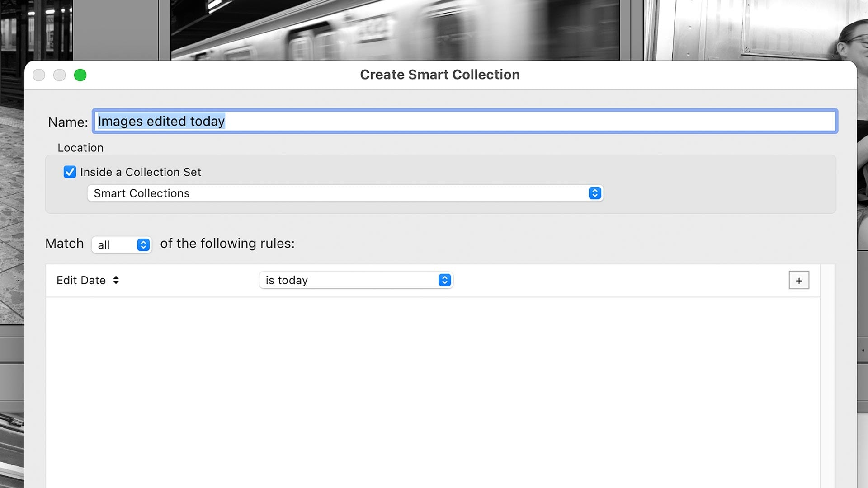The width and height of the screenshot is (868, 488).
Task: Click the 'Inside a Collection Set' label text
Action: tap(141, 172)
